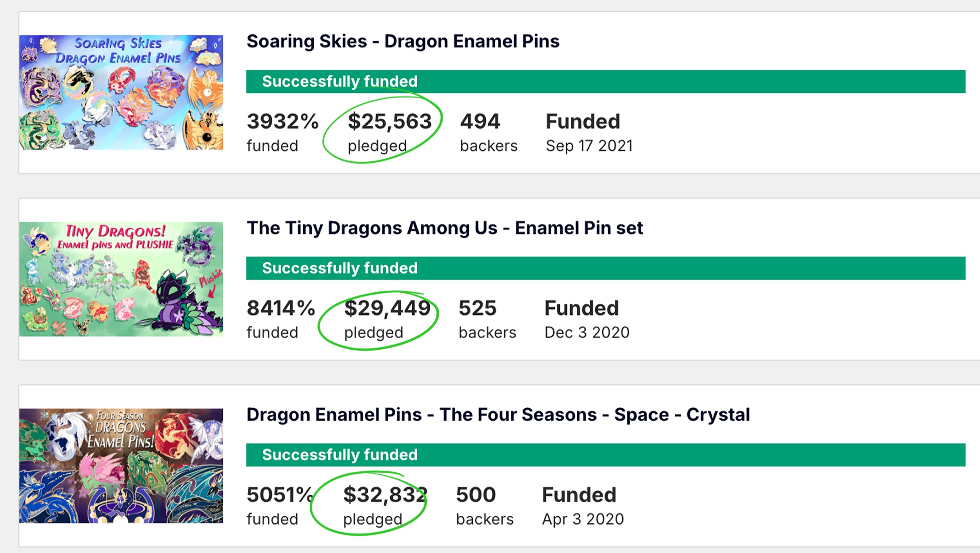Click the Funded Sep 17 2021 date

(x=589, y=132)
